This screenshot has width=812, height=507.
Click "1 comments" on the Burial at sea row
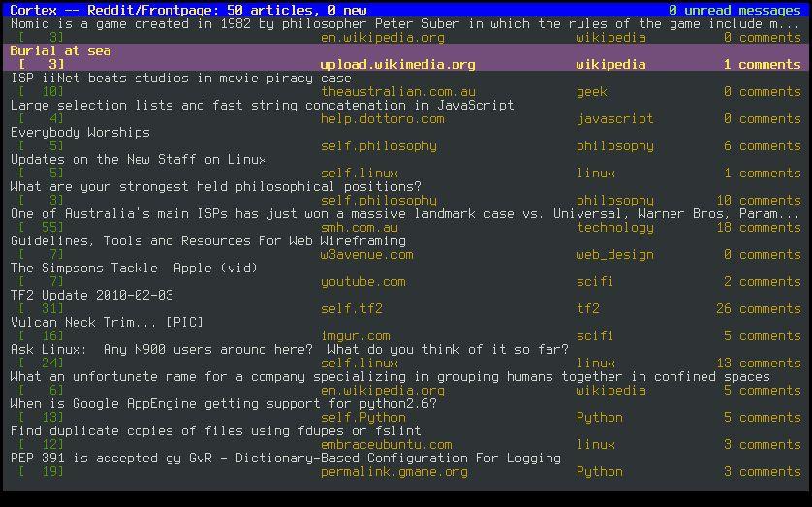click(x=762, y=64)
